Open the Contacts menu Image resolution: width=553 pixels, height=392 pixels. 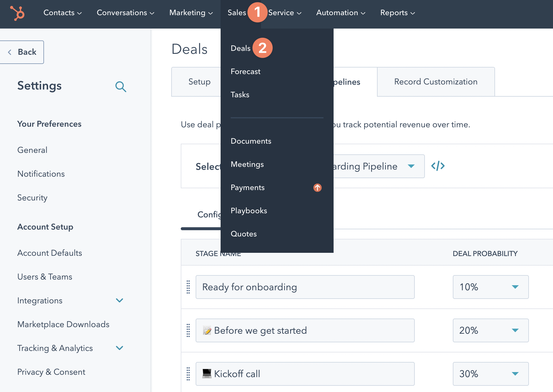62,13
